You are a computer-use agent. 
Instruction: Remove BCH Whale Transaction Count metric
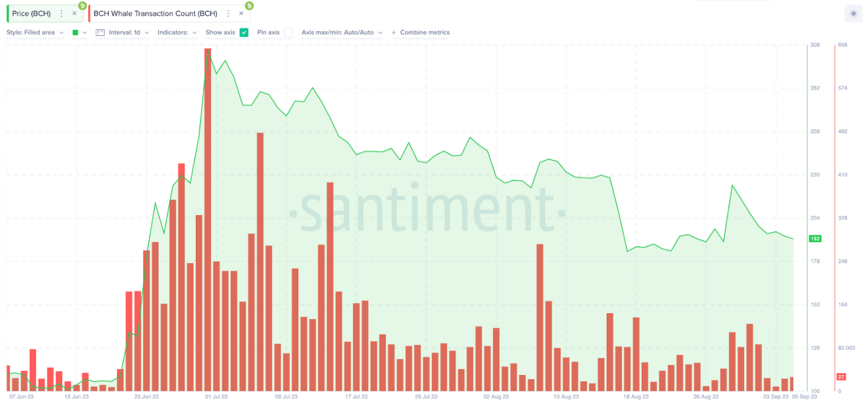(x=241, y=13)
